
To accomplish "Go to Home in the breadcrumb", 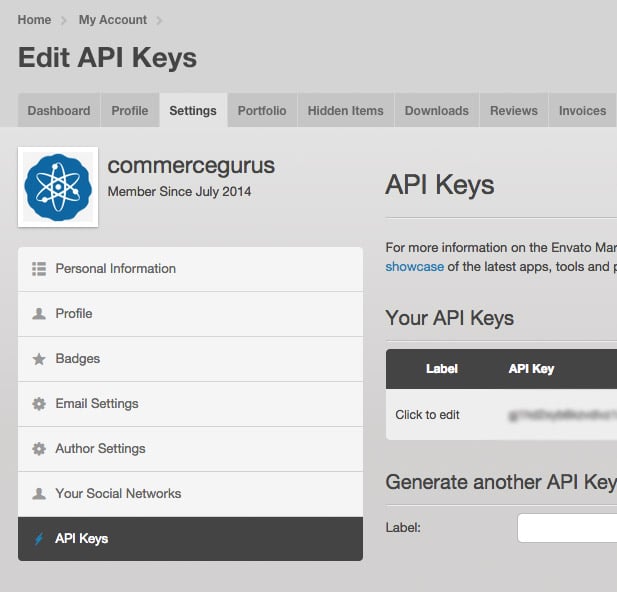I will pos(34,20).
